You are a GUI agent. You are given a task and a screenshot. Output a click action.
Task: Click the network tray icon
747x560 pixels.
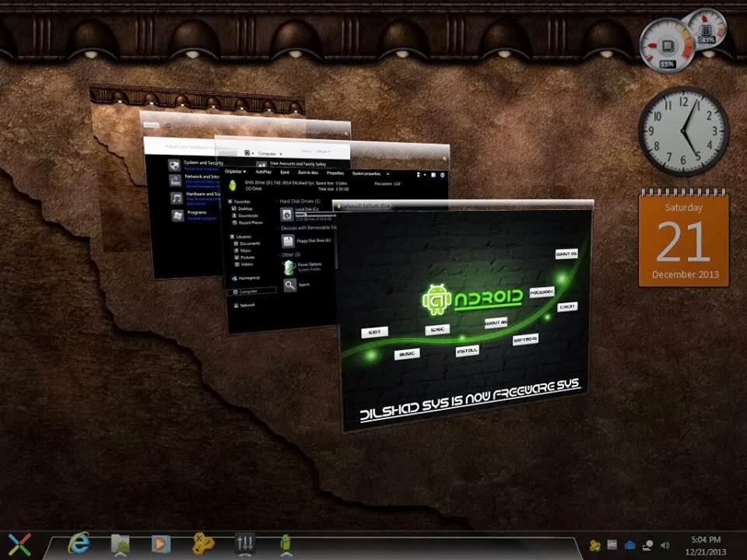point(648,545)
